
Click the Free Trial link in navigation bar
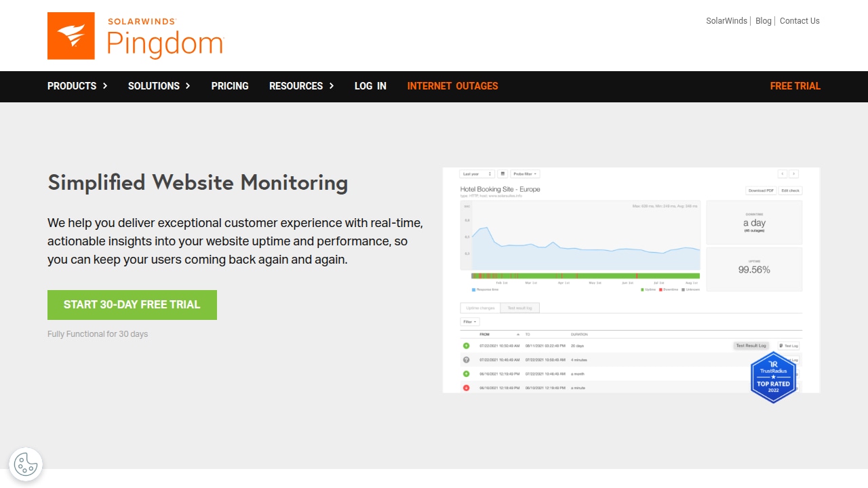tap(795, 86)
